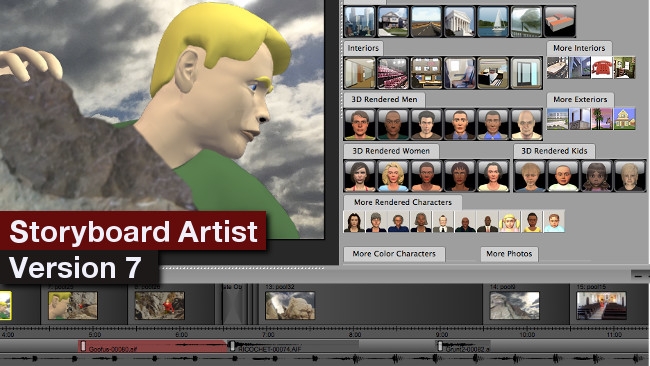650x366 pixels.
Task: Choose the sailboat on water thumbnail
Action: click(x=493, y=22)
